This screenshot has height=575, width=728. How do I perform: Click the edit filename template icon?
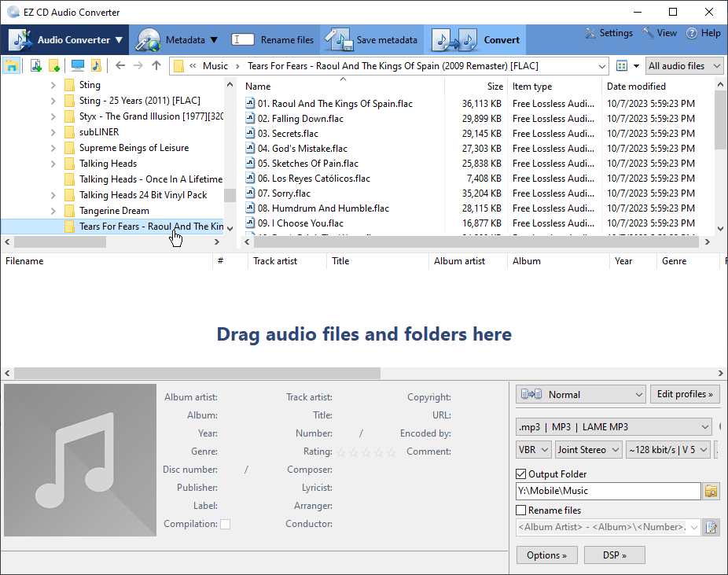[x=711, y=527]
